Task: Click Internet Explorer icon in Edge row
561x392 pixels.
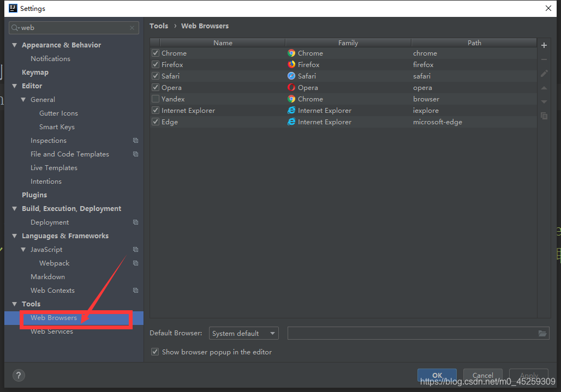Action: point(291,122)
